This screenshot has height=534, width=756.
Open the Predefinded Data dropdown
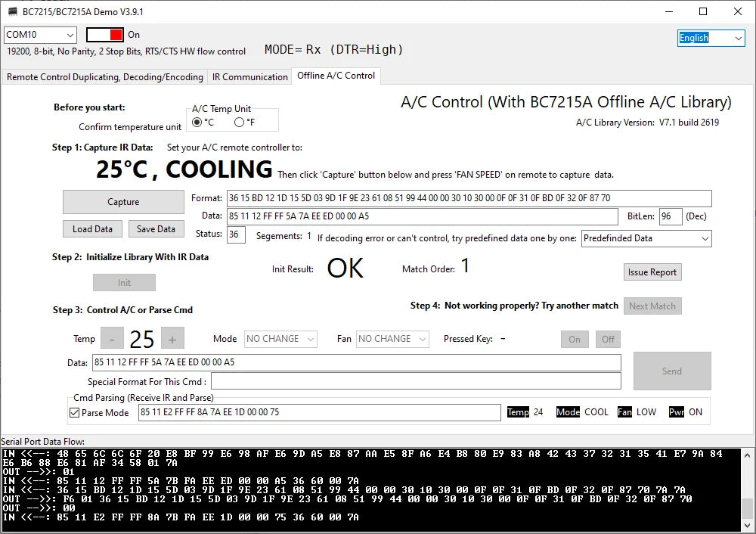click(x=646, y=238)
